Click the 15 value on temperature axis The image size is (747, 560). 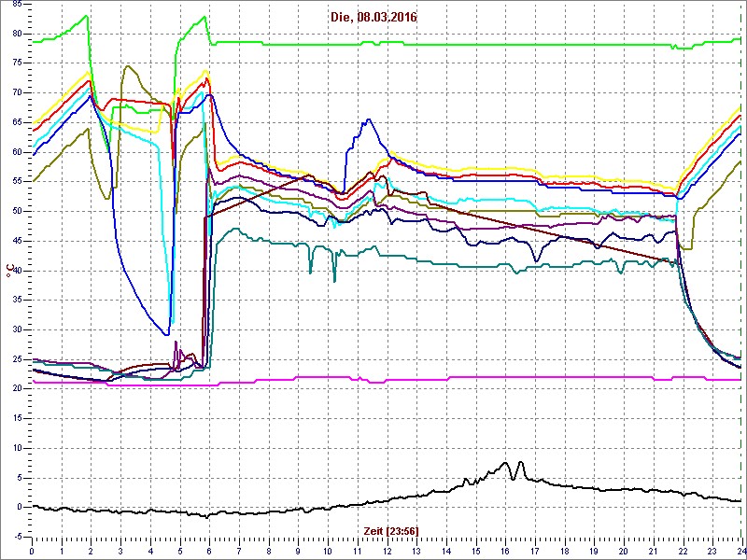pos(17,418)
